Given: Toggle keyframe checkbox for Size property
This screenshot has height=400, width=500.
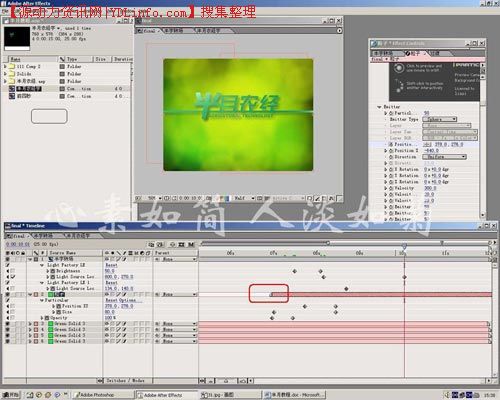Looking at the screenshot, I should [x=13, y=312].
